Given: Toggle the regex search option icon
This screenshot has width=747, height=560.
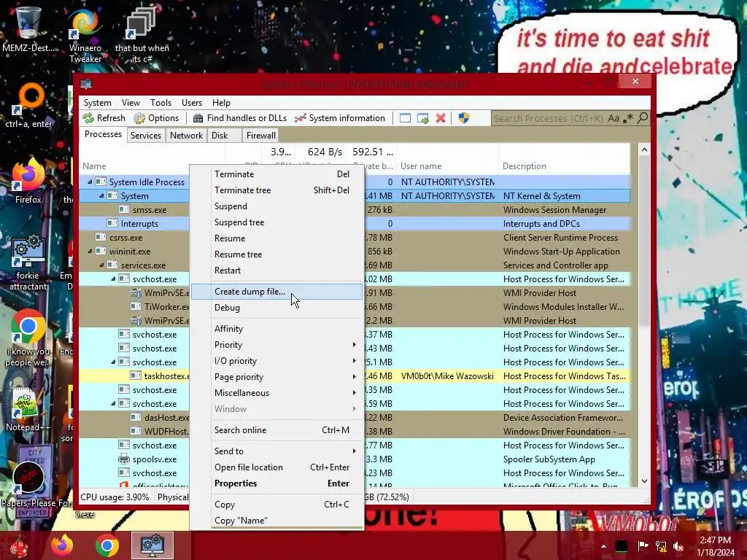Looking at the screenshot, I should point(628,118).
